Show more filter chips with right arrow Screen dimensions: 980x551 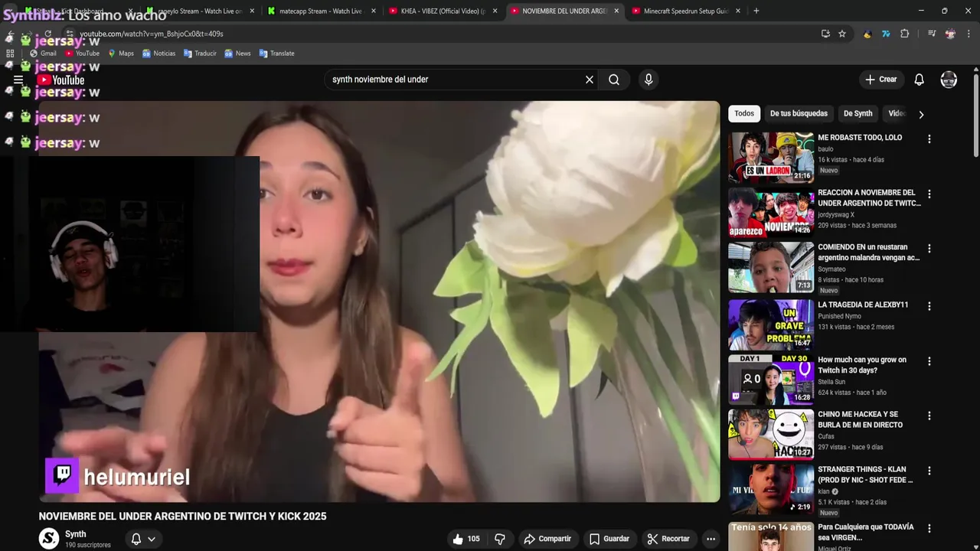pyautogui.click(x=921, y=114)
